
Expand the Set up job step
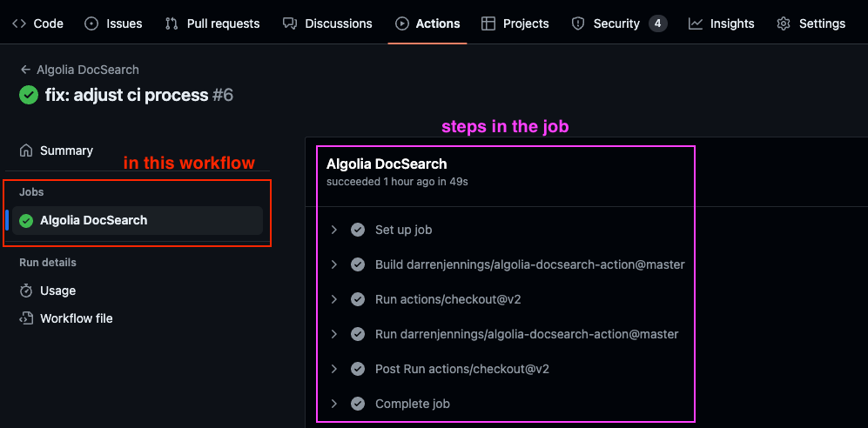pos(333,230)
